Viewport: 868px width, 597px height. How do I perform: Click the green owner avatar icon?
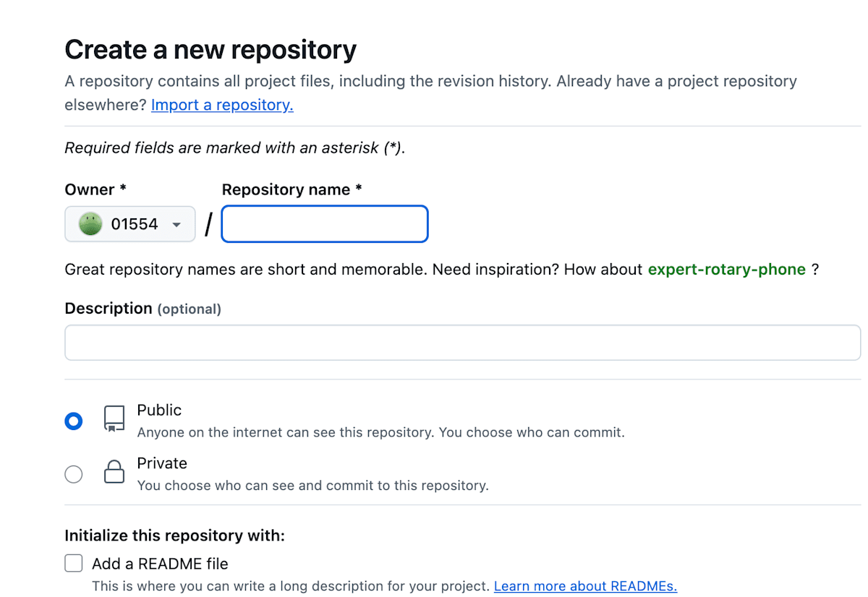click(90, 224)
